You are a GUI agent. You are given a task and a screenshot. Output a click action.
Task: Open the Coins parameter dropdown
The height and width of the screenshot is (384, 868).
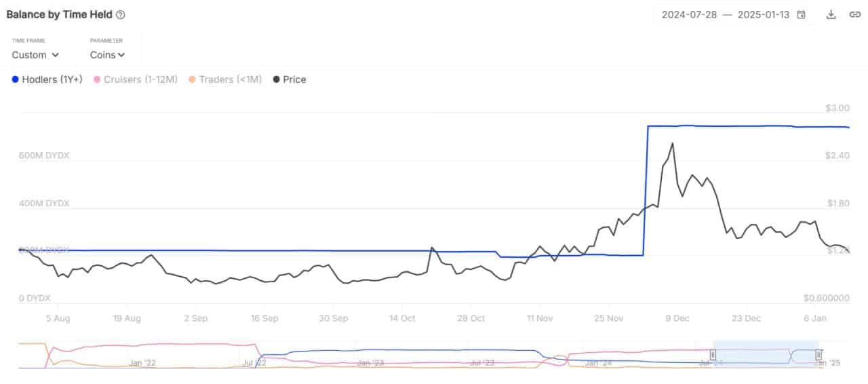[x=107, y=55]
